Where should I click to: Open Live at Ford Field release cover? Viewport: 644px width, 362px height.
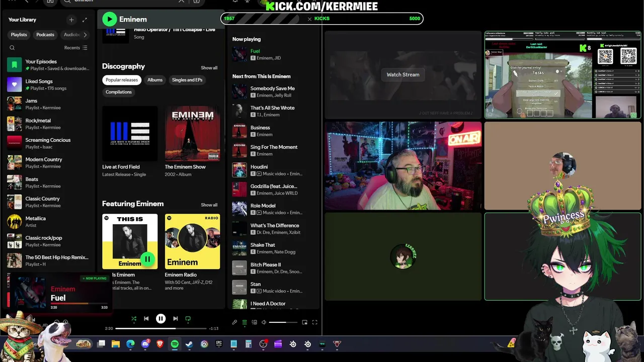click(130, 133)
